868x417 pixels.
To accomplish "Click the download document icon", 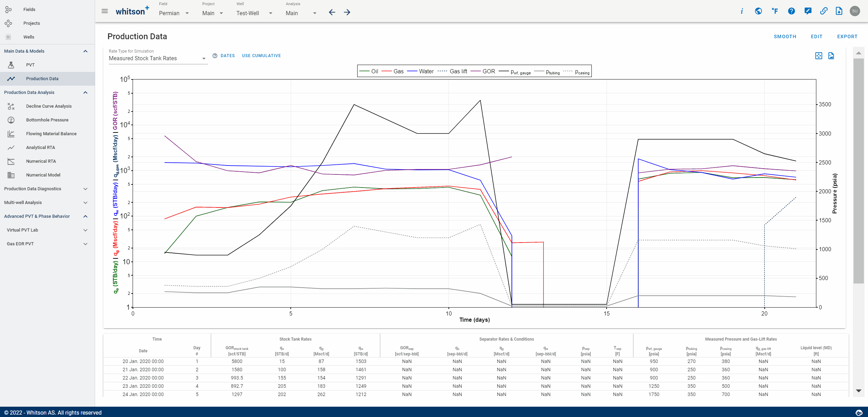I will (839, 11).
